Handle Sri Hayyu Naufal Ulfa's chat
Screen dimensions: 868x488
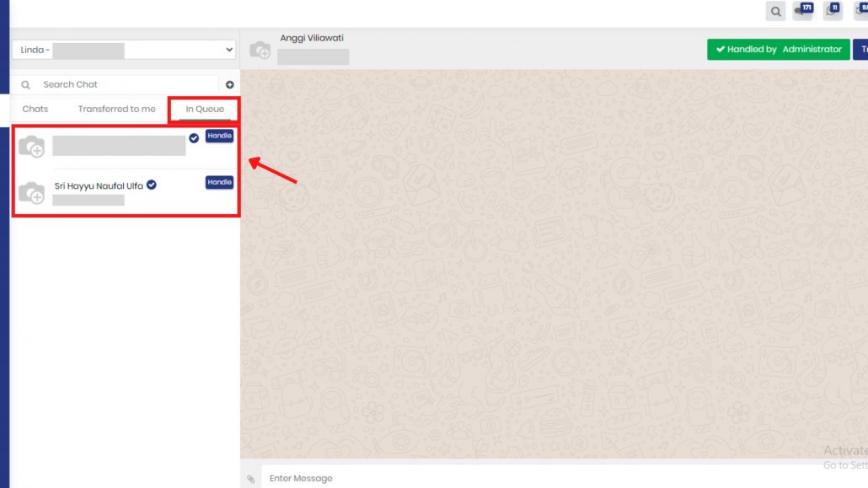pos(219,182)
